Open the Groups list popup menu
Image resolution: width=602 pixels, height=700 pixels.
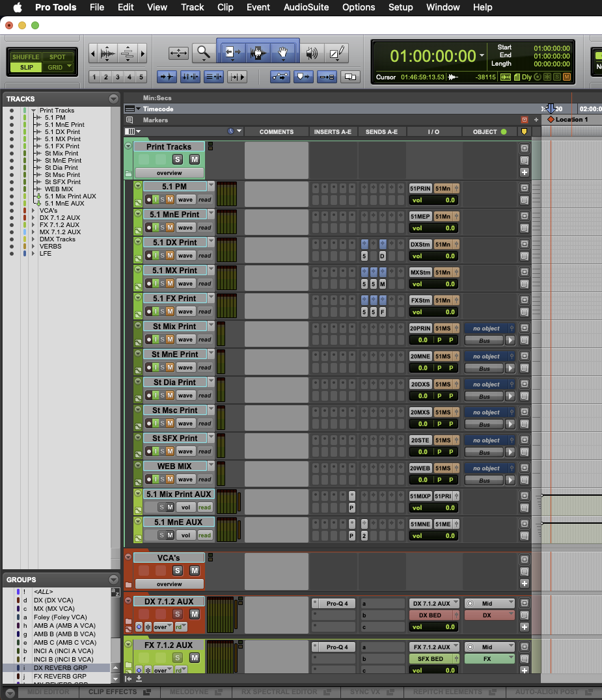coord(113,580)
